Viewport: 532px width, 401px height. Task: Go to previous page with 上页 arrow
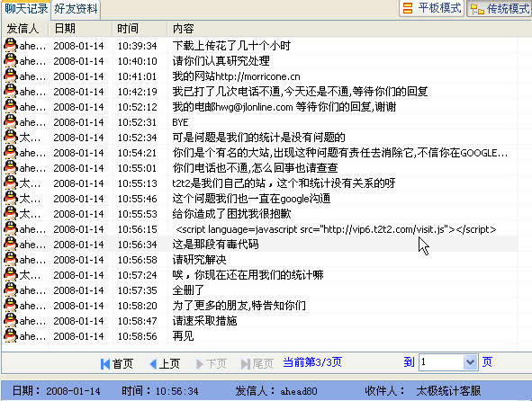pyautogui.click(x=153, y=364)
